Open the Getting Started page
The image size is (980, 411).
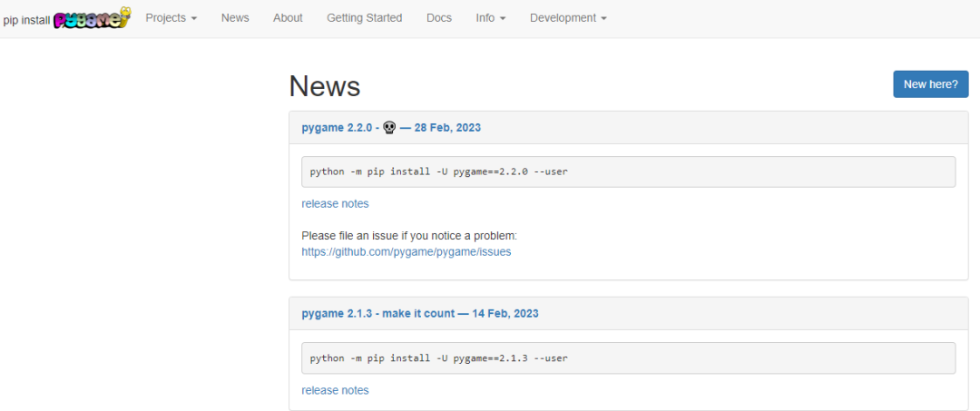pyautogui.click(x=365, y=18)
